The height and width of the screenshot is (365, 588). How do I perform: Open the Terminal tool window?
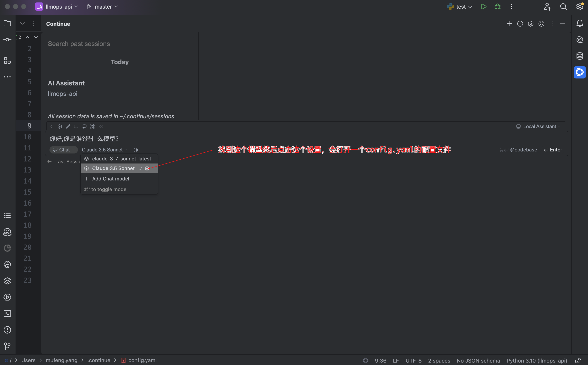(7, 313)
